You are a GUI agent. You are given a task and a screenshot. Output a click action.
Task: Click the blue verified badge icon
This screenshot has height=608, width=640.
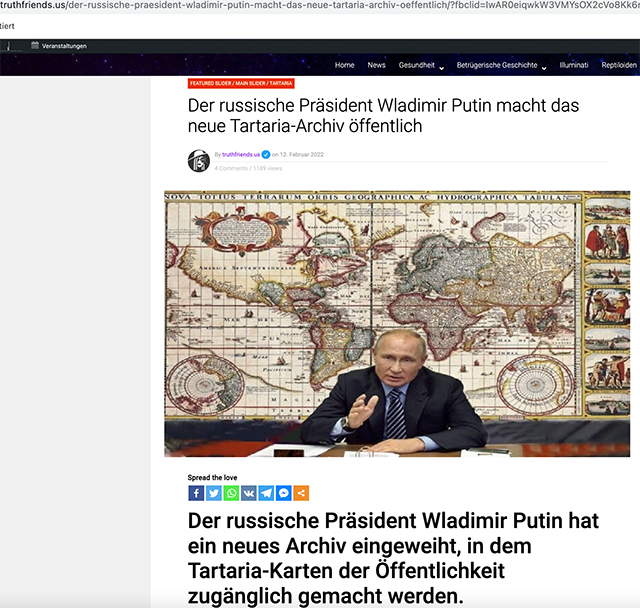266,154
